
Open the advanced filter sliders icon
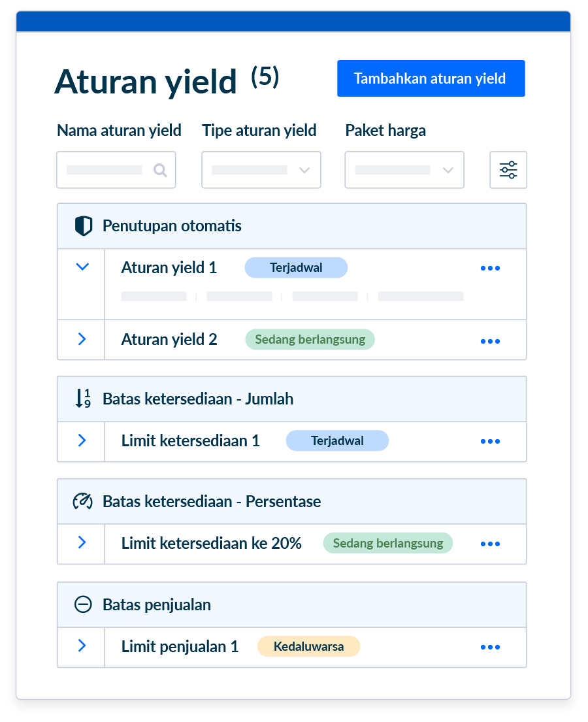[x=508, y=170]
